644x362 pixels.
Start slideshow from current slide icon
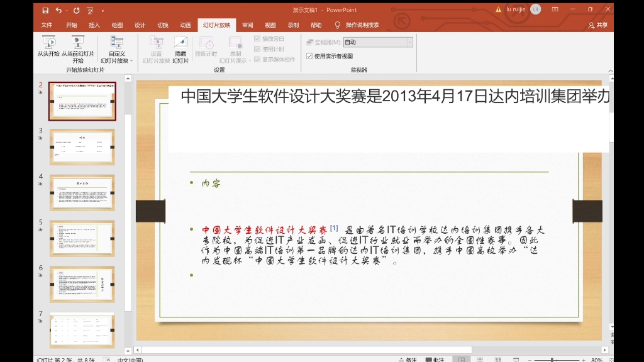(77, 43)
